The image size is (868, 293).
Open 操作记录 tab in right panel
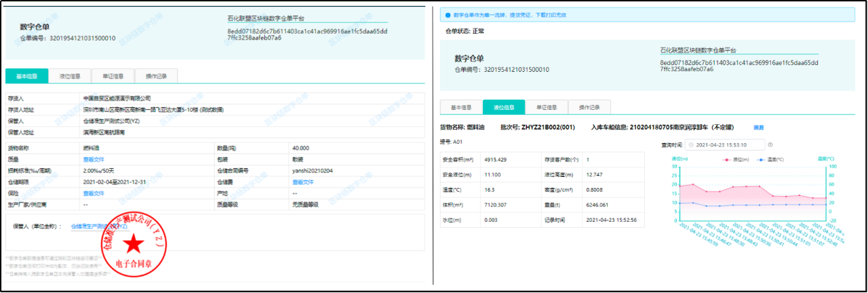click(x=589, y=107)
